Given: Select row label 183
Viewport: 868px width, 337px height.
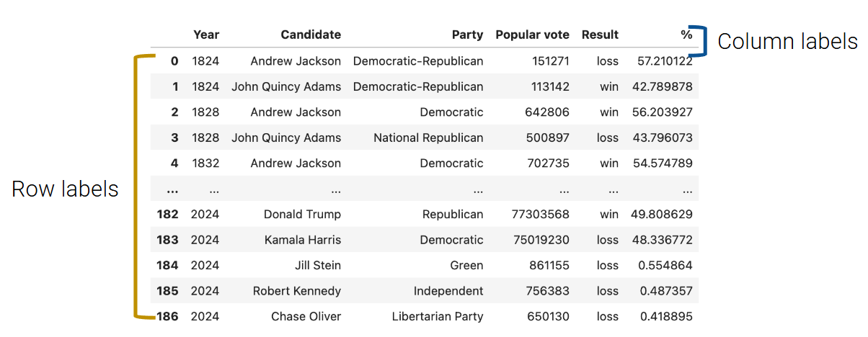Looking at the screenshot, I should (x=167, y=240).
